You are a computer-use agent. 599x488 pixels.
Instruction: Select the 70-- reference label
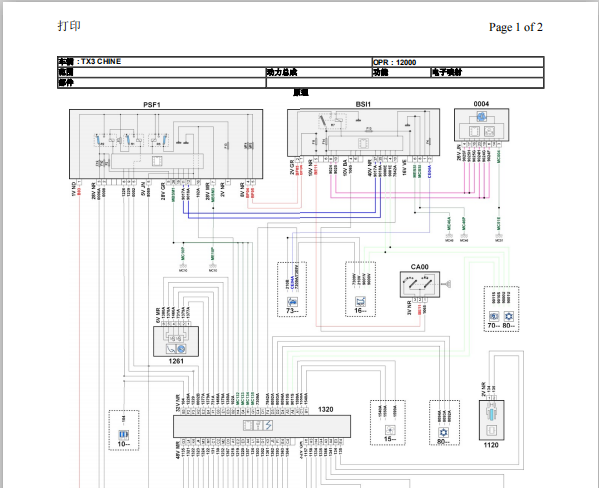click(494, 326)
